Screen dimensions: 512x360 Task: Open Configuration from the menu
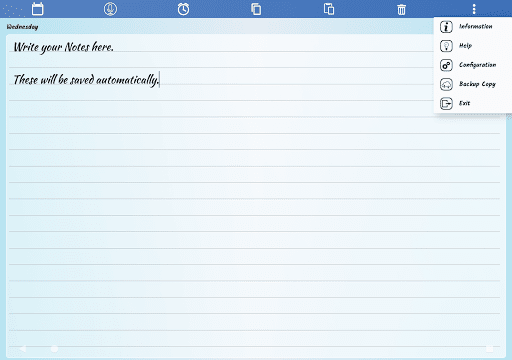(473, 65)
